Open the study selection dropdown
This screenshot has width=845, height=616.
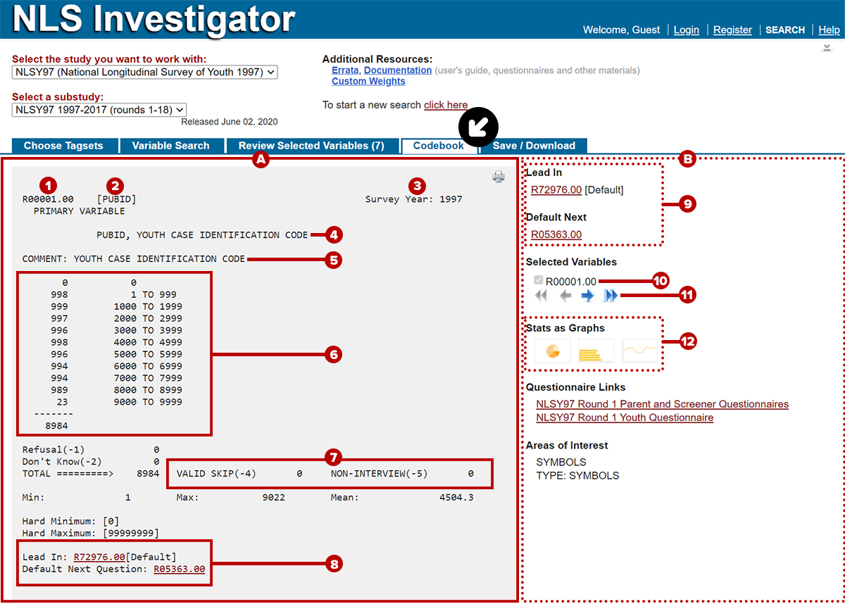(x=145, y=72)
